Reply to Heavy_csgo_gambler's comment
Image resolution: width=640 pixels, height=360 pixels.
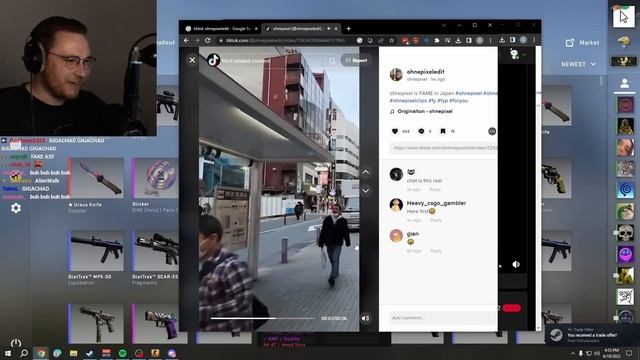tap(436, 220)
